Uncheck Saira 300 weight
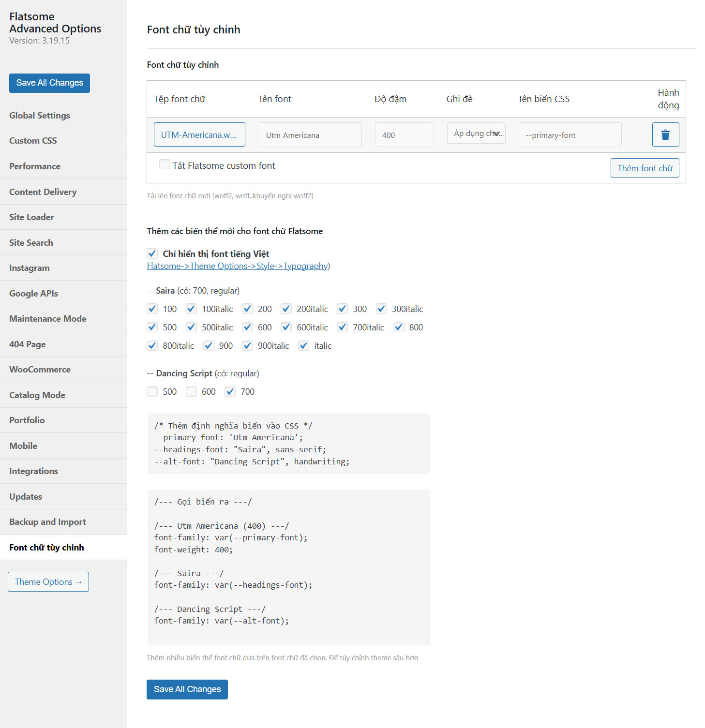The height and width of the screenshot is (728, 705). 342,309
